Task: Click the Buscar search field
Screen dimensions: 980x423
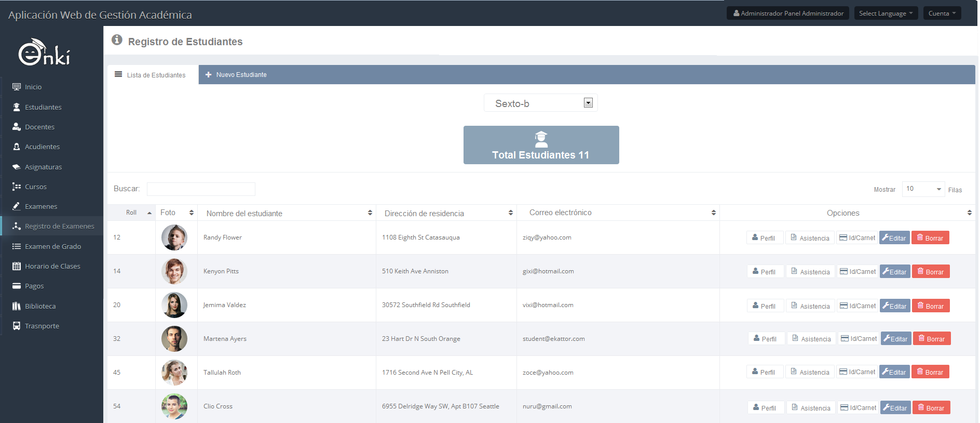Action: [x=201, y=189]
